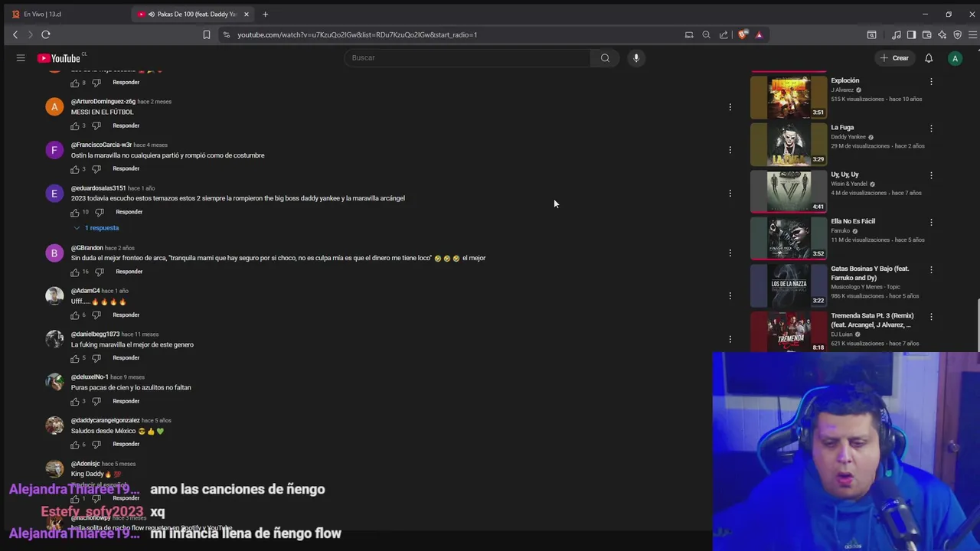This screenshot has width=980, height=551.
Task: Open options for eduardosalas3151 comment
Action: pyautogui.click(x=730, y=193)
